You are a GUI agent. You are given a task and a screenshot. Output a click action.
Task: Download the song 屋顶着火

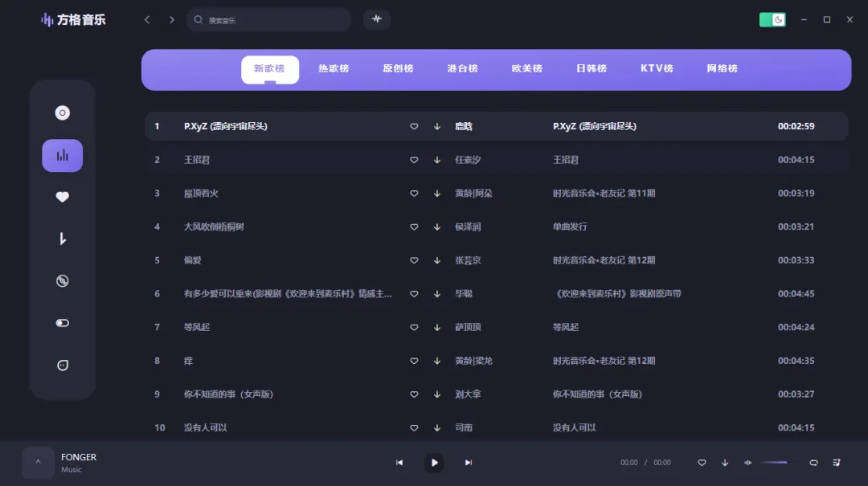tap(436, 194)
